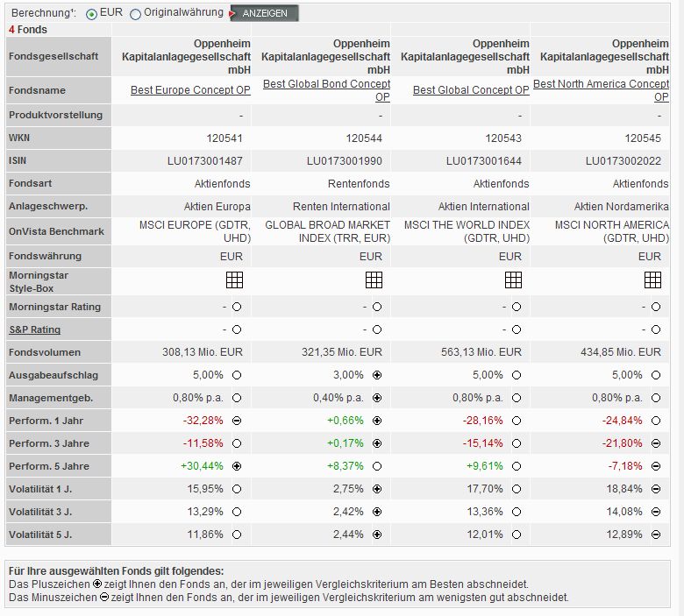This screenshot has width=684, height=616.
Task: Click the plus icon next to 2,75% volatility
Action: click(x=377, y=489)
